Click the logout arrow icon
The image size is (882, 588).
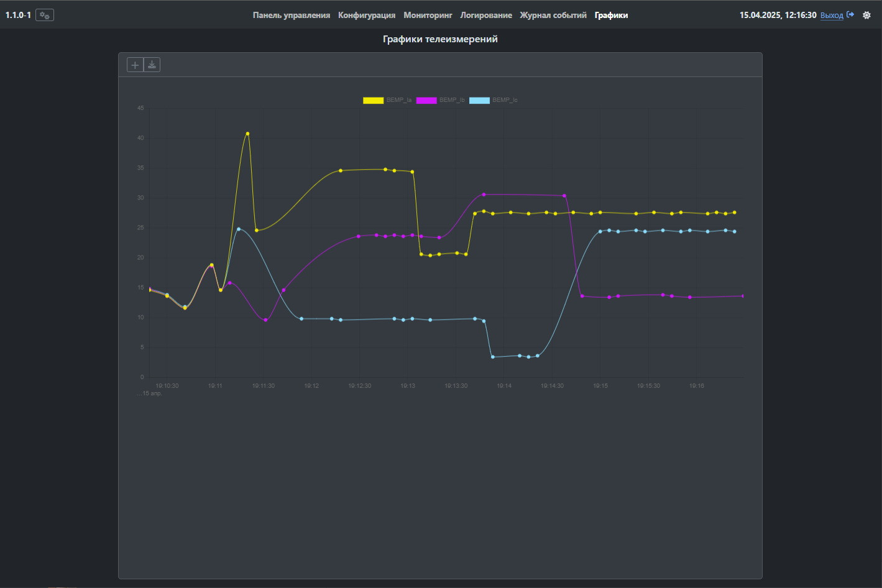(850, 15)
